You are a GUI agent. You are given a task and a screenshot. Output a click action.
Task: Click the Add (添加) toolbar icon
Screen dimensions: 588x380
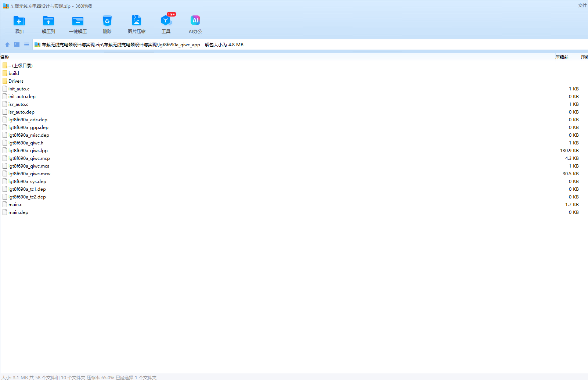[x=19, y=21]
